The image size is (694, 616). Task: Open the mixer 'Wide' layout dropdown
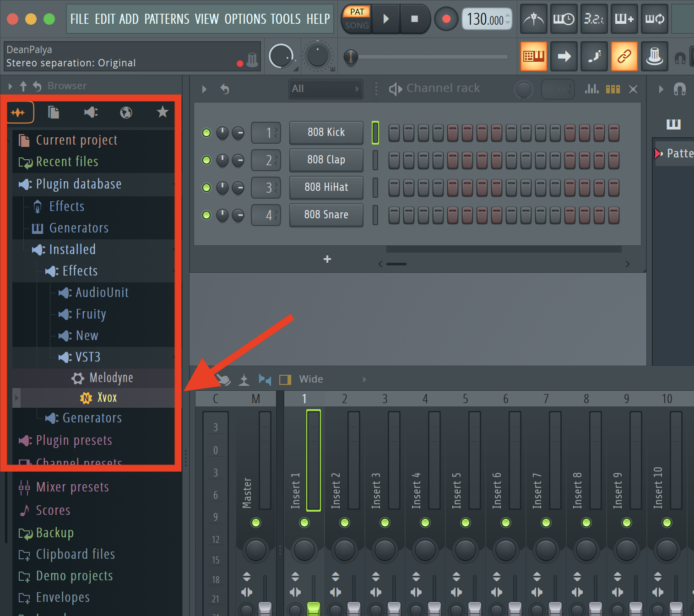click(x=333, y=379)
